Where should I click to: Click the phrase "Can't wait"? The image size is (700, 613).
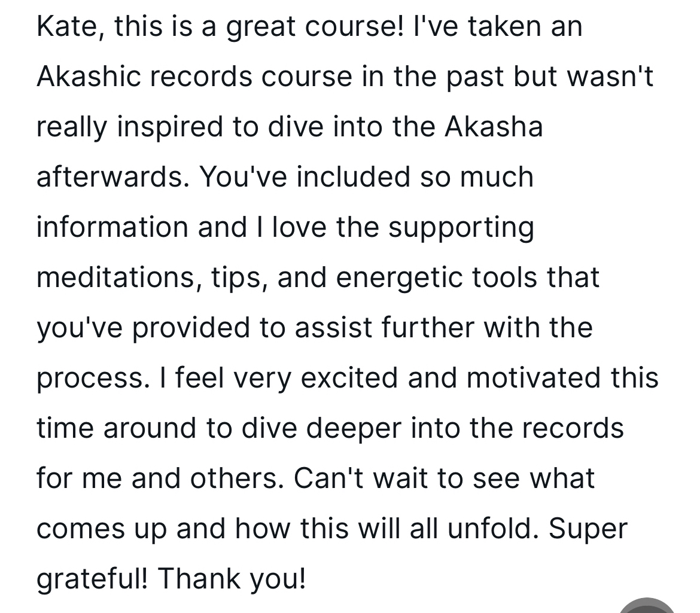[363, 479]
